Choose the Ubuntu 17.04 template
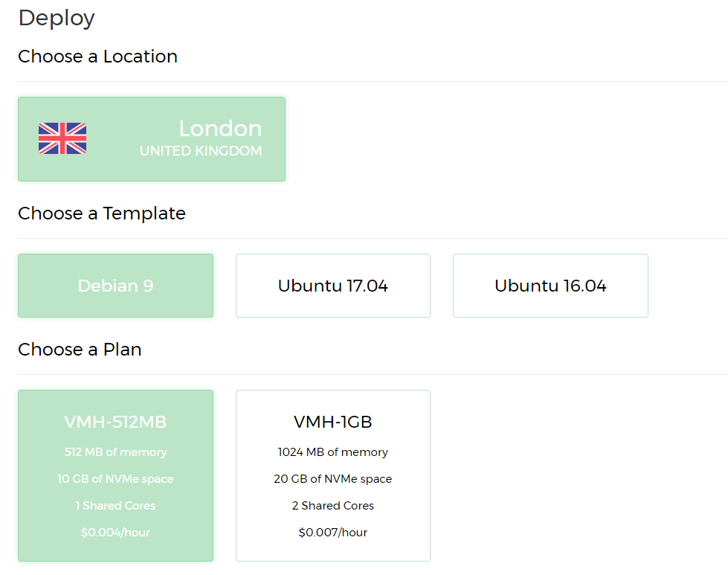The width and height of the screenshot is (728, 575). click(333, 286)
